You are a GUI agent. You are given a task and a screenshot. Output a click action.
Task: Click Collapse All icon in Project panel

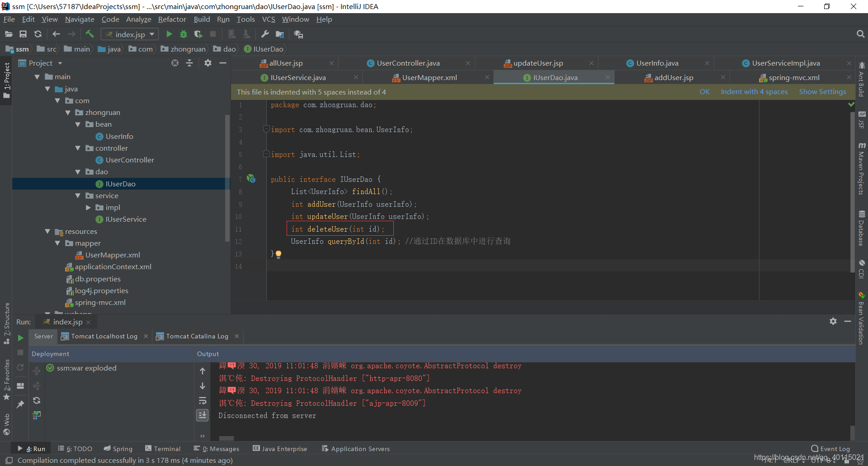coord(189,63)
